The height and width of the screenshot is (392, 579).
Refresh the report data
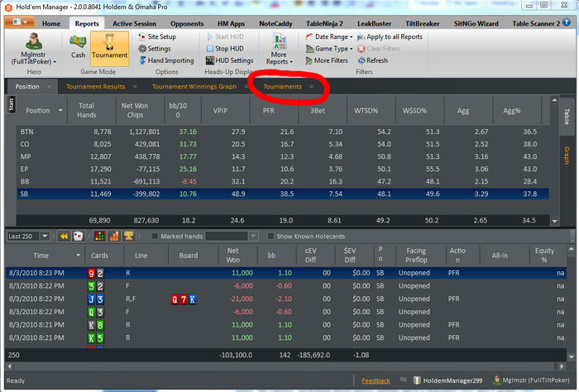372,60
